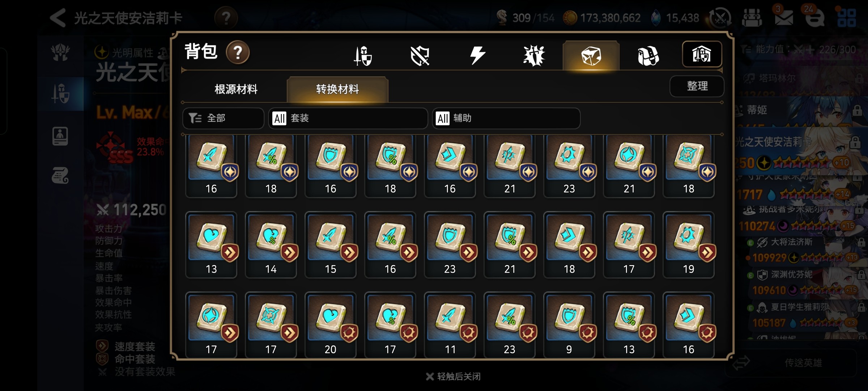
Task: Select the crossed-out shield category icon
Action: tap(420, 56)
